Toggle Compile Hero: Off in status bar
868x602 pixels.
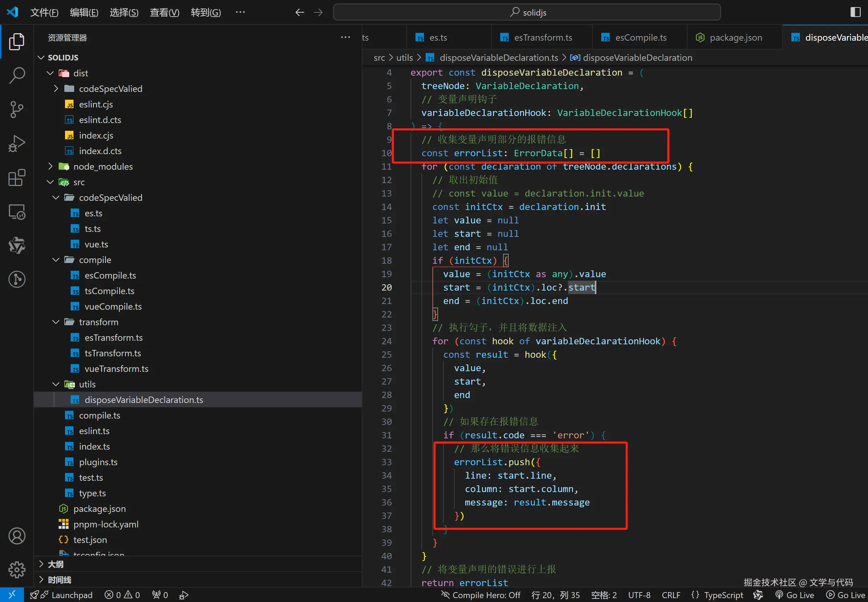pos(481,595)
